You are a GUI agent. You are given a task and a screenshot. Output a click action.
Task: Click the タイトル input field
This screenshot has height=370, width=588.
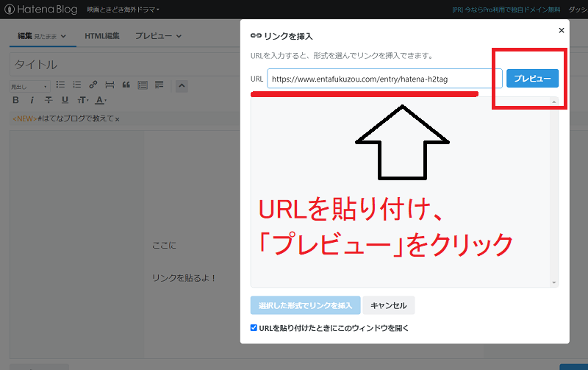point(124,65)
